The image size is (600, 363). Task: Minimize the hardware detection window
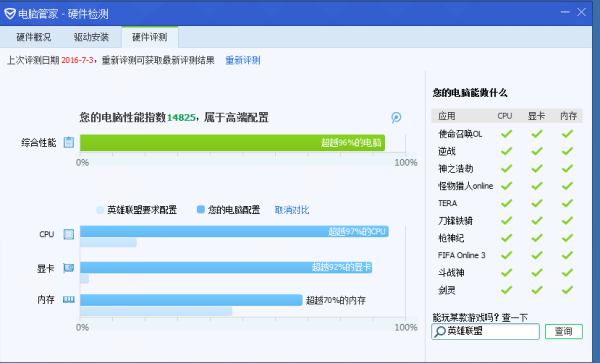tap(565, 12)
